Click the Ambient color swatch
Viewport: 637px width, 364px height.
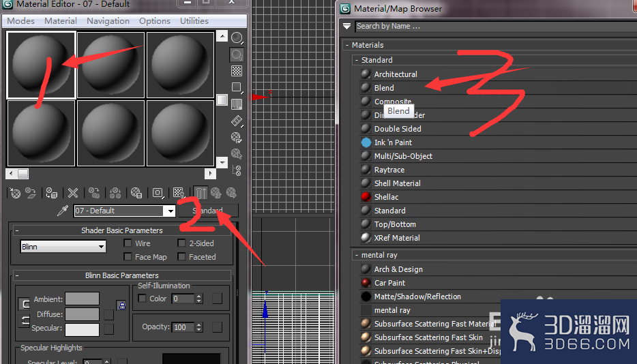[83, 299]
